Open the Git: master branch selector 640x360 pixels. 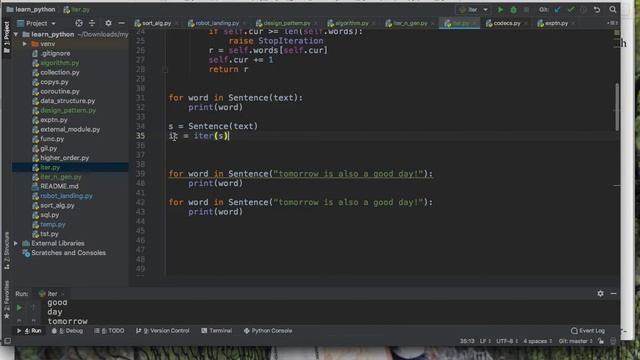pos(575,341)
